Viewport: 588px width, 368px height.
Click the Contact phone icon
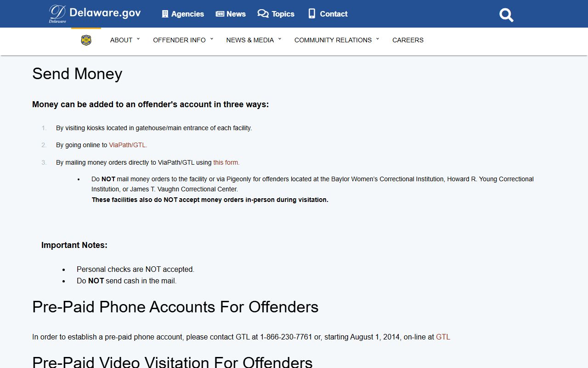tap(312, 14)
